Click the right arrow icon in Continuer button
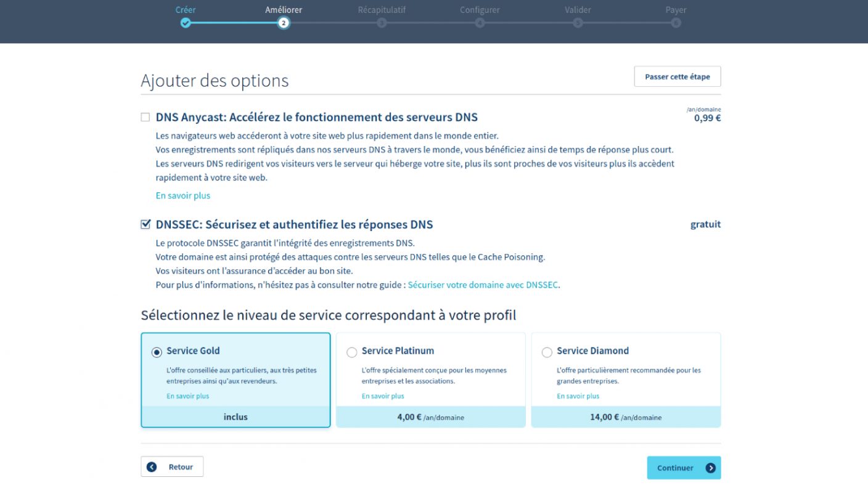Image resolution: width=868 pixels, height=488 pixels. coord(710,468)
